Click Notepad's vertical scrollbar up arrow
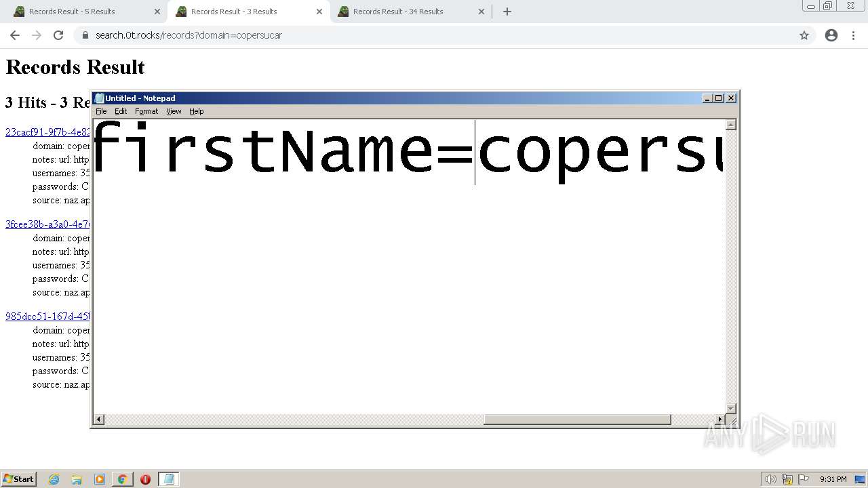Image resolution: width=868 pixels, height=488 pixels. pyautogui.click(x=731, y=125)
